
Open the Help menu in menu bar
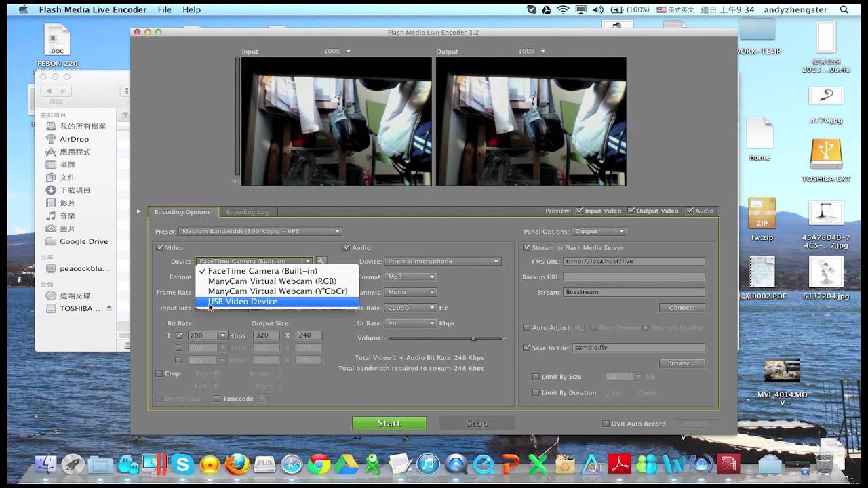tap(192, 9)
